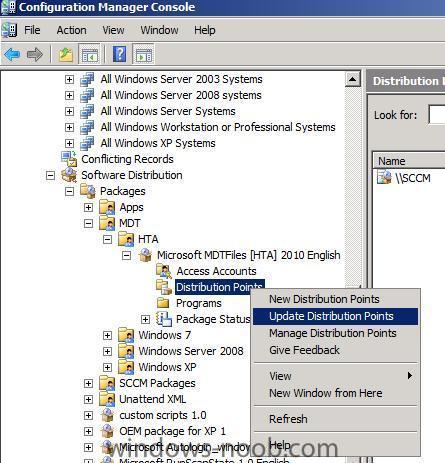This screenshot has height=463, width=445.
Task: Toggle the Show/Hide Action Pane icon
Action: click(x=144, y=54)
